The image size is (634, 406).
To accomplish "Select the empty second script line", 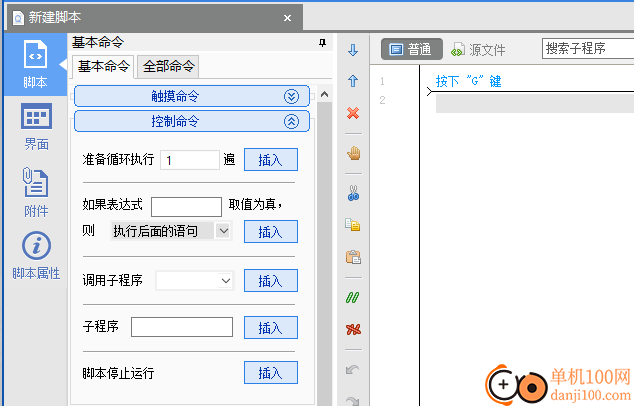I will point(535,104).
